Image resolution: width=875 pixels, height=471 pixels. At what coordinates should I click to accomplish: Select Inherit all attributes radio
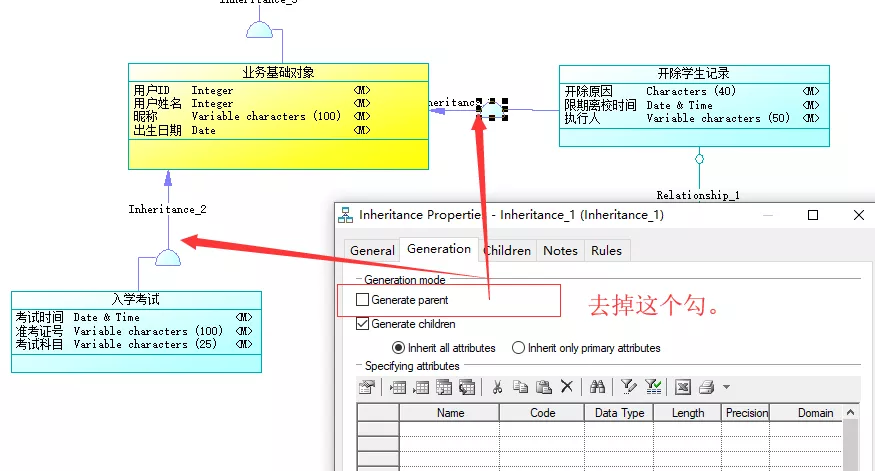click(x=398, y=348)
